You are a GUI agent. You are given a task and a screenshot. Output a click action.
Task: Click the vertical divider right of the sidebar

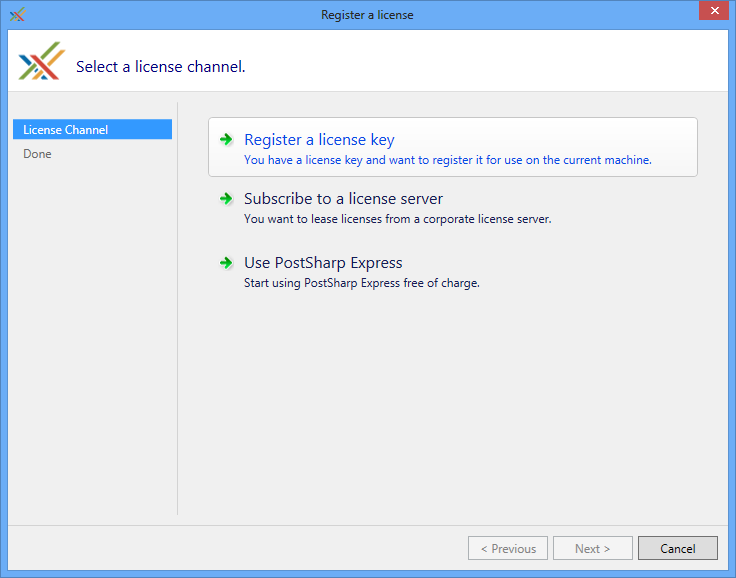click(x=178, y=308)
